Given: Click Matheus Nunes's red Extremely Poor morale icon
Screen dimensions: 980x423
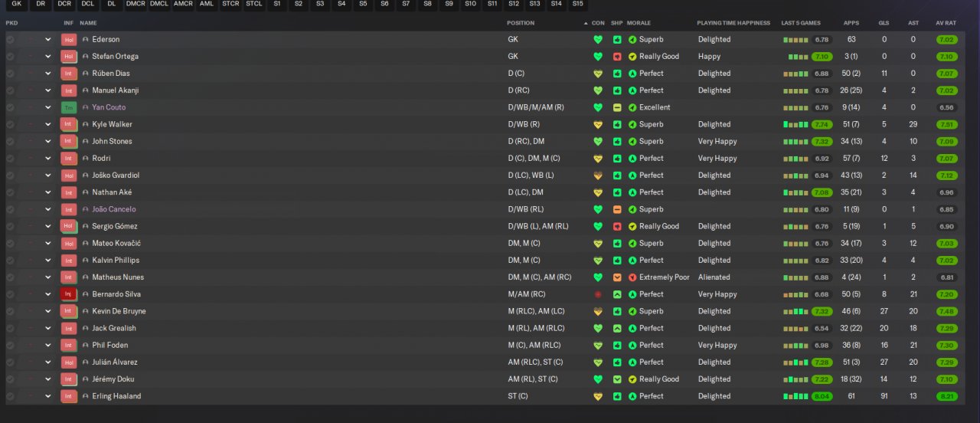Looking at the screenshot, I should click(632, 277).
